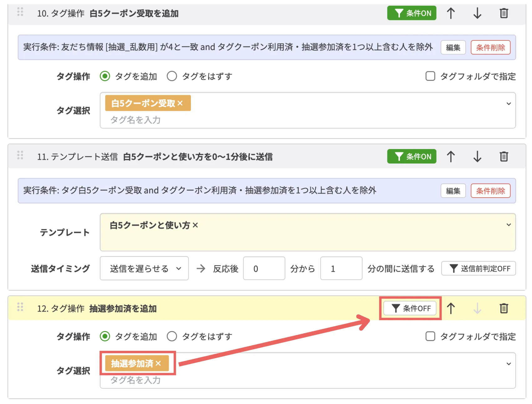532x404 pixels.
Task: Click action title 抽選参加済を追加
Action: click(x=123, y=308)
